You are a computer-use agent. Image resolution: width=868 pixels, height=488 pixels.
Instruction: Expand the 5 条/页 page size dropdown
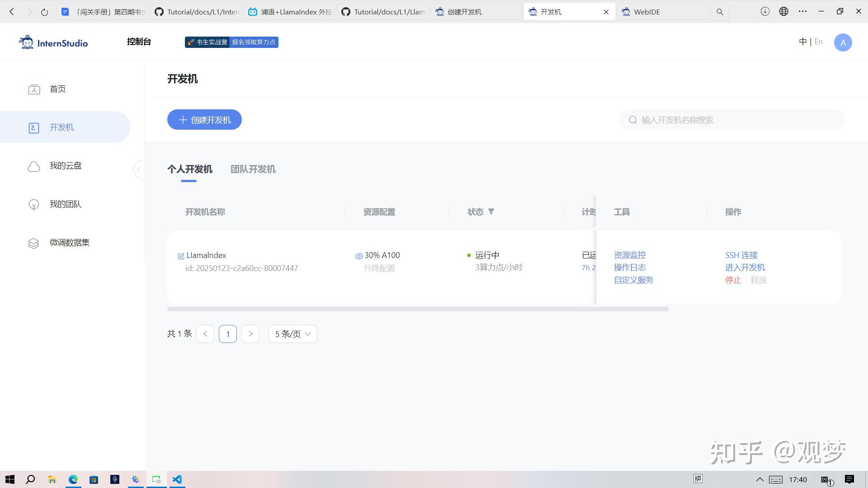click(x=292, y=334)
